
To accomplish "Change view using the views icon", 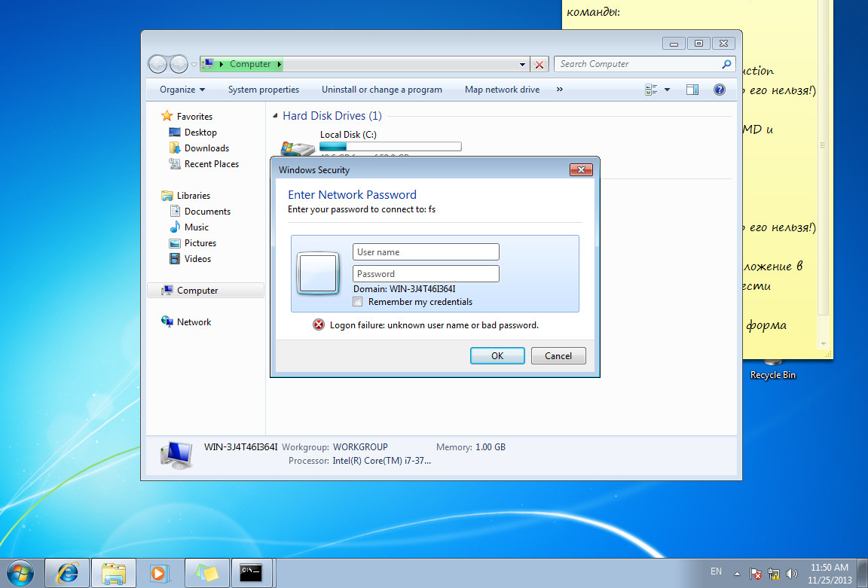I will 651,90.
